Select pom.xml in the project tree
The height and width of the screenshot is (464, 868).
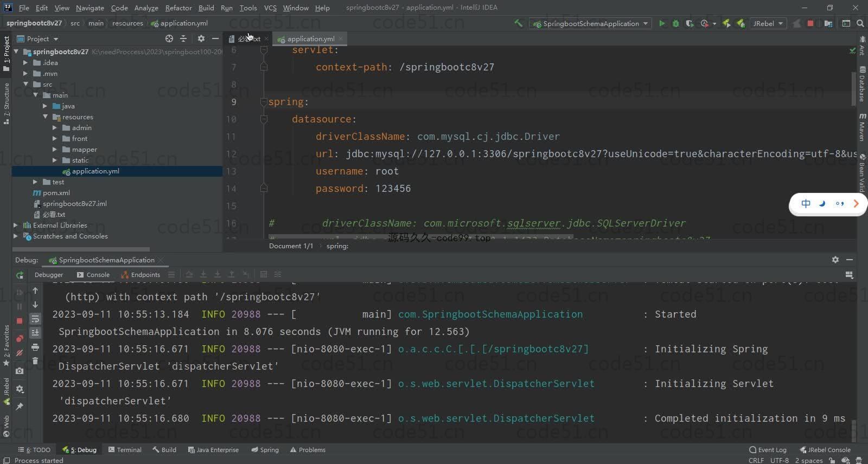tap(56, 193)
